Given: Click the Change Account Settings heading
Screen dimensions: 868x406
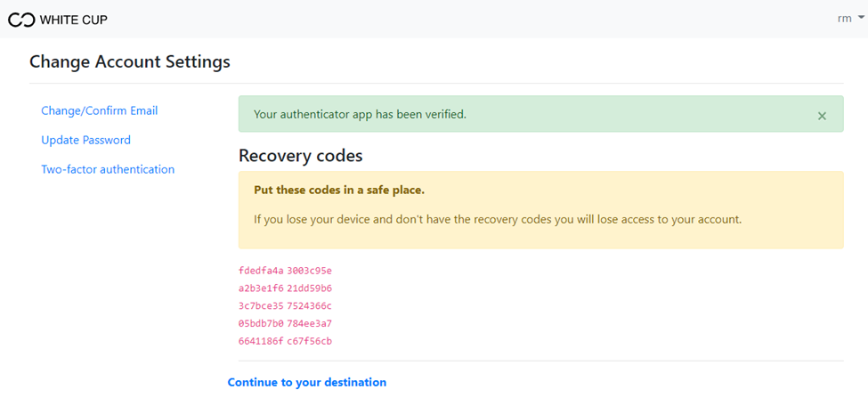Looking at the screenshot, I should pos(130,61).
